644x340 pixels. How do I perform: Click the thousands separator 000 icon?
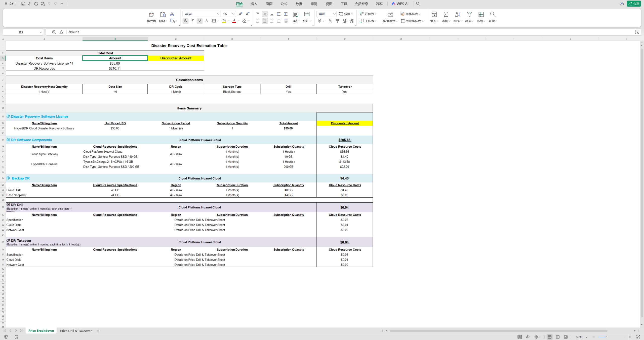(x=337, y=21)
